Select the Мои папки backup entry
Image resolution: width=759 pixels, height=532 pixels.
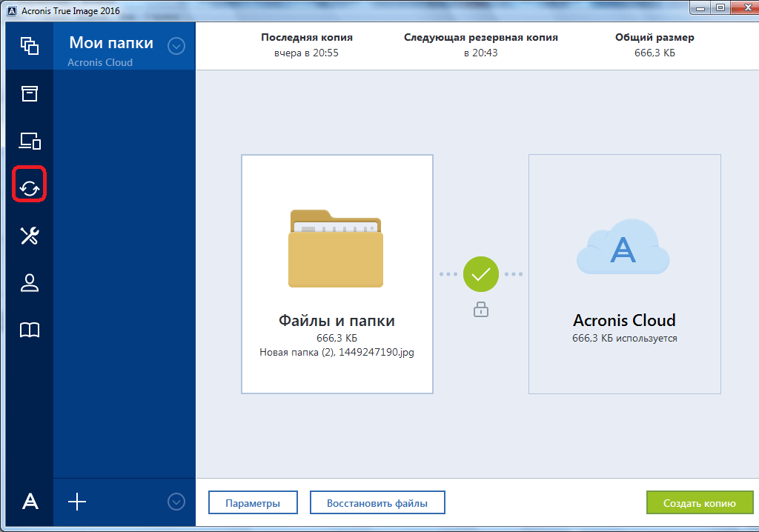click(x=111, y=50)
